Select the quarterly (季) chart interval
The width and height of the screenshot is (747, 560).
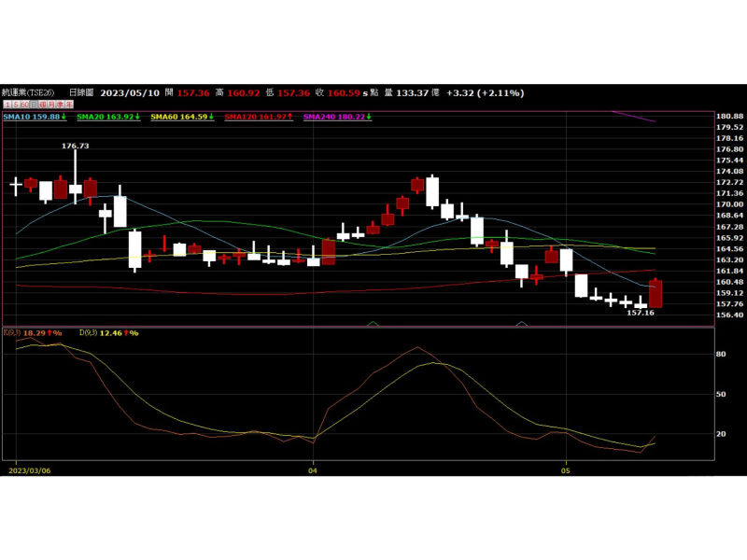point(60,105)
